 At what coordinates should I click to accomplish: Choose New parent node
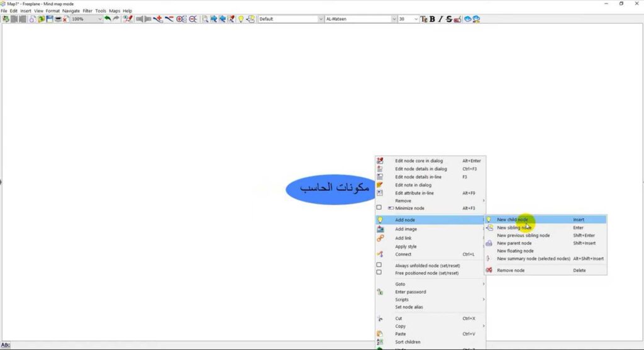[x=546, y=243]
